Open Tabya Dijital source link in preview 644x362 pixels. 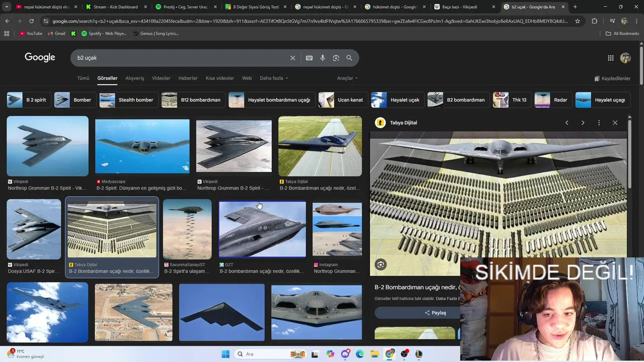(x=404, y=123)
